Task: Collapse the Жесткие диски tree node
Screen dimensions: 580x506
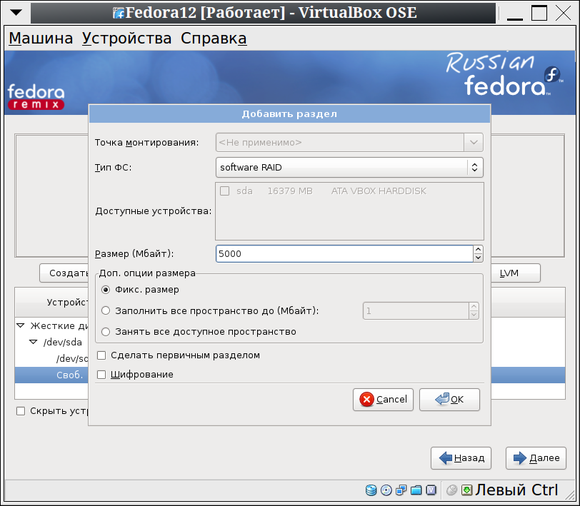Action: 21,325
